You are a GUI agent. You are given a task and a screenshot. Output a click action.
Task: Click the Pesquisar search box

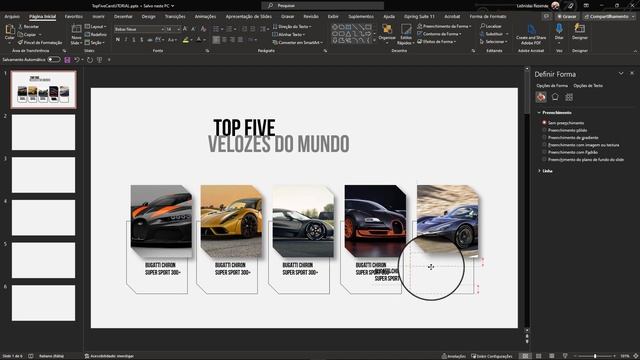point(322,6)
